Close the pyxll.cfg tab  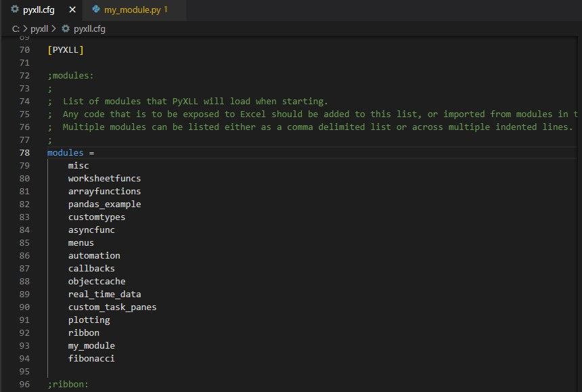click(72, 10)
